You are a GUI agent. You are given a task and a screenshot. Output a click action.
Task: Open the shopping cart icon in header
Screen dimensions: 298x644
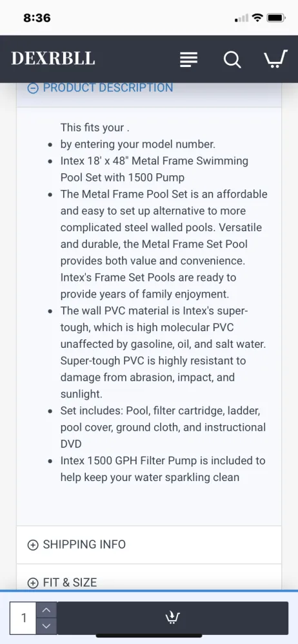[x=275, y=59]
